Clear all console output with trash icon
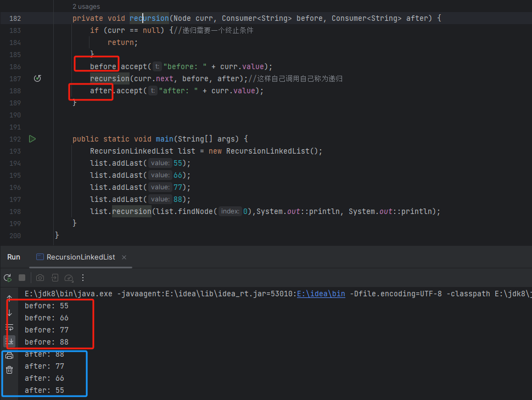This screenshot has height=400, width=532. [x=9, y=370]
